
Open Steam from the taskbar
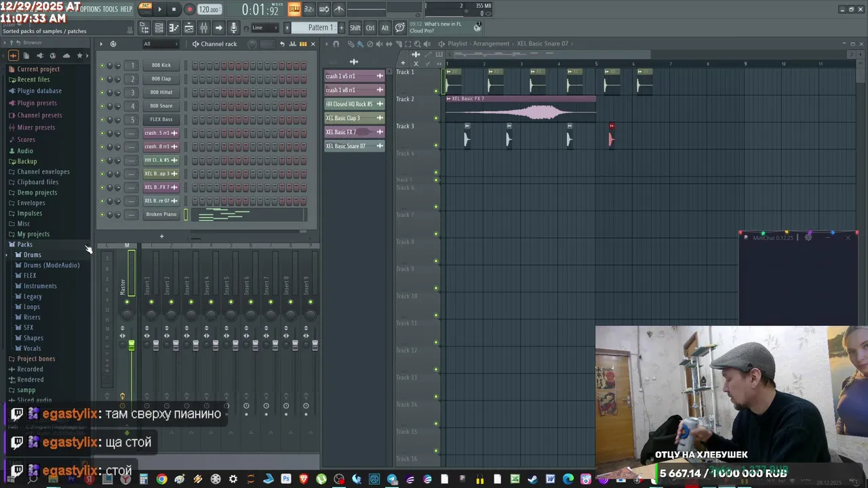tap(533, 479)
